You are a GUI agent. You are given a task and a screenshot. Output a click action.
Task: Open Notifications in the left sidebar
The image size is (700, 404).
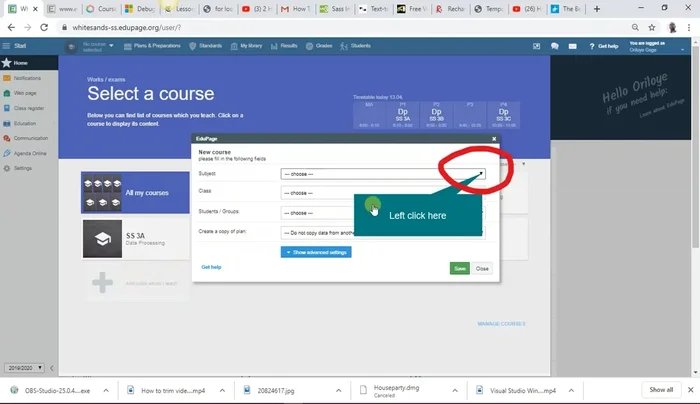coord(26,77)
